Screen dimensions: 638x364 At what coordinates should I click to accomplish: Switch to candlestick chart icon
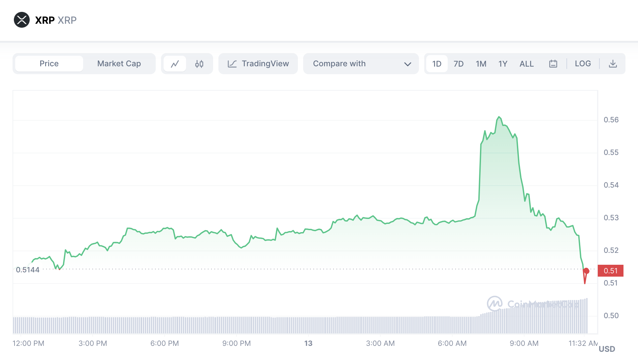(199, 64)
